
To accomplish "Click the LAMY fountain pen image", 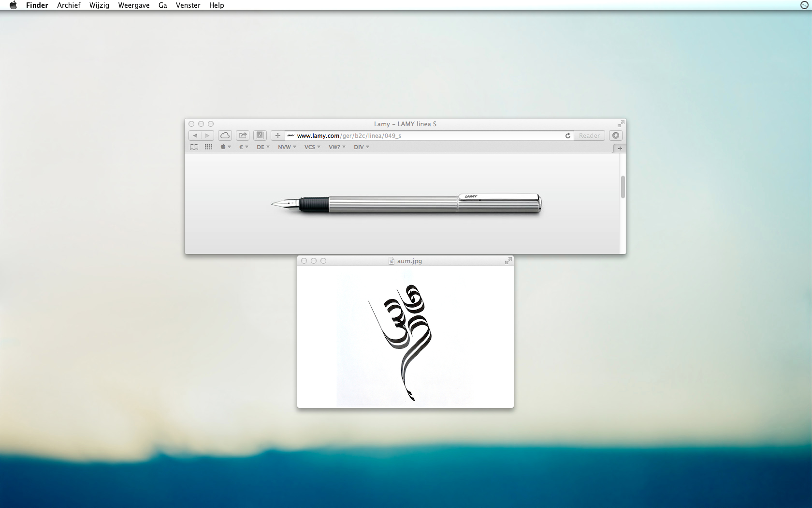I will click(x=406, y=204).
